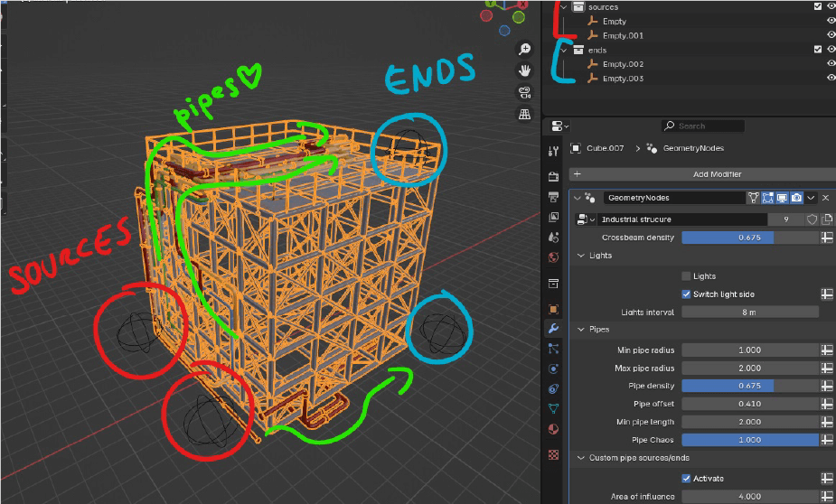This screenshot has height=504, width=836.
Task: Uncheck the ends collection exclude checkbox
Action: (x=818, y=49)
